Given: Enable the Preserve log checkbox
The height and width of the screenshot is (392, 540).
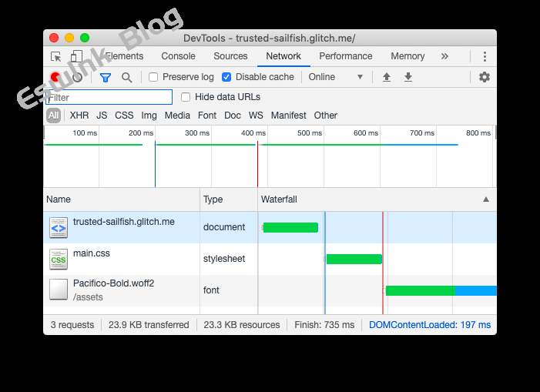Looking at the screenshot, I should (153, 77).
